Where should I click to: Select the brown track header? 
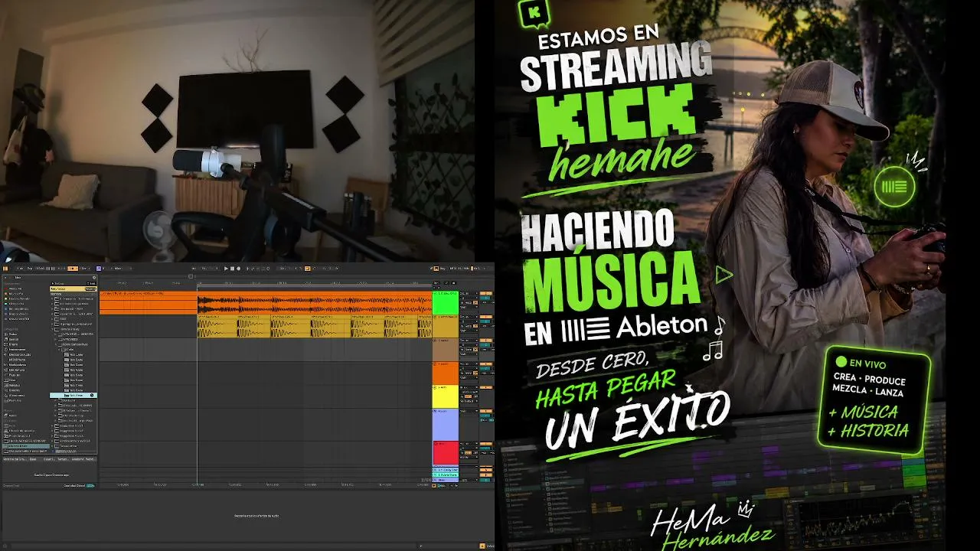[446, 349]
